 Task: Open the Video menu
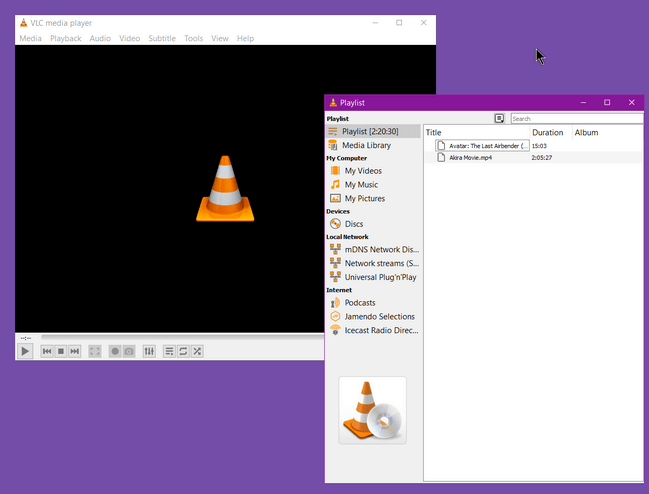coord(130,38)
